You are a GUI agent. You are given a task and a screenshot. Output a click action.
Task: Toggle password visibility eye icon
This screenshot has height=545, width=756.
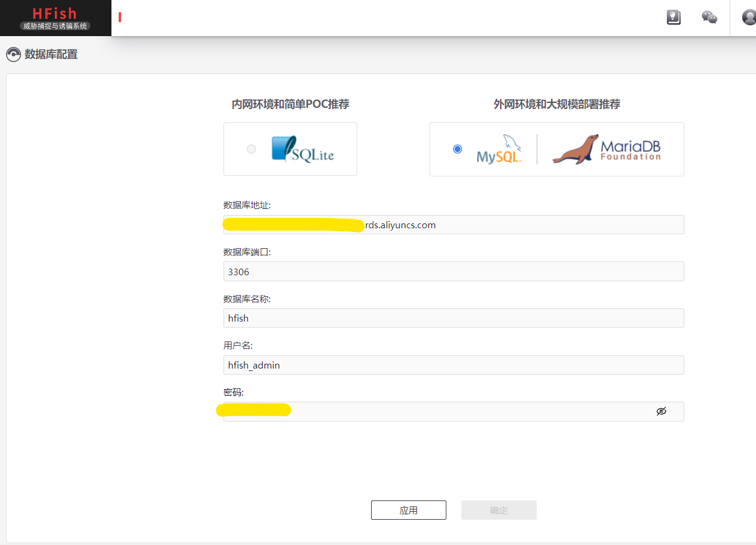click(x=661, y=411)
